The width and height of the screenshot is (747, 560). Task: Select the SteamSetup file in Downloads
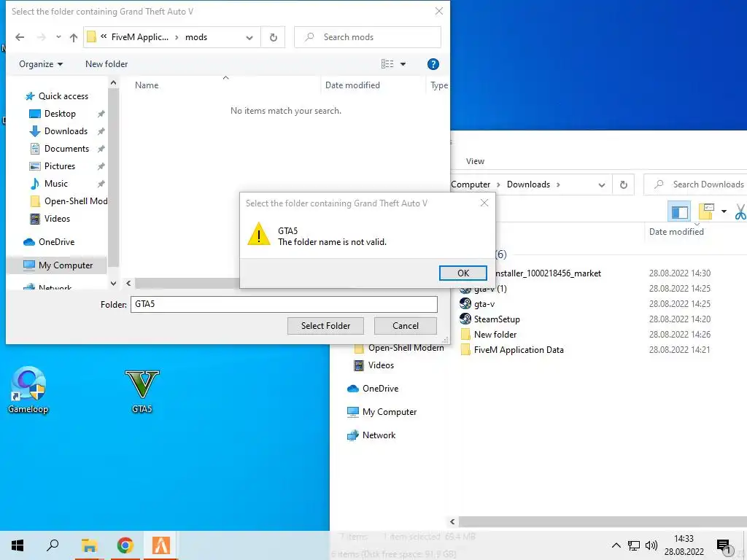tap(496, 319)
